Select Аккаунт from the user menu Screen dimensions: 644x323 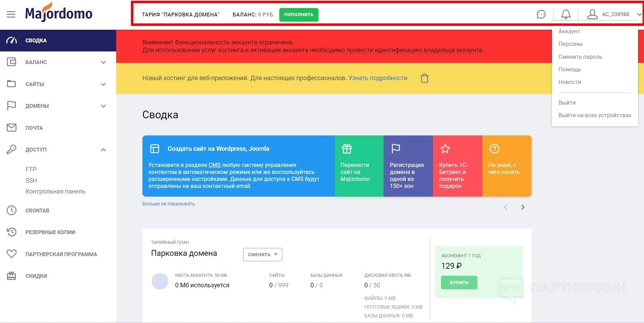pyautogui.click(x=569, y=31)
